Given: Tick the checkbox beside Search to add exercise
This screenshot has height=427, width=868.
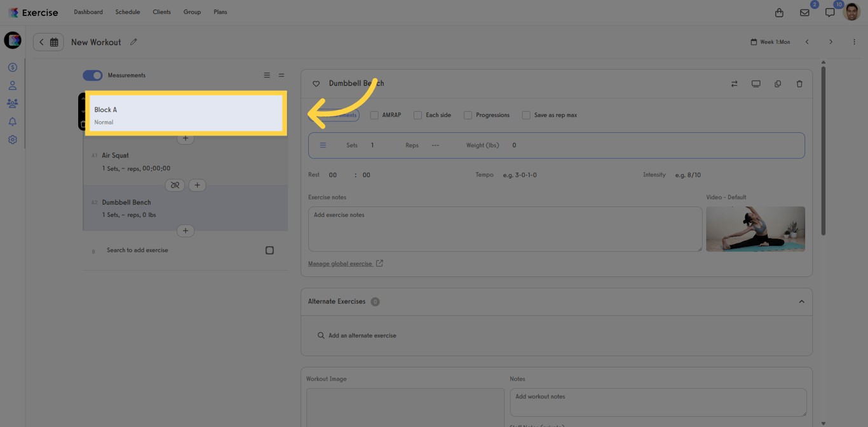Looking at the screenshot, I should [x=269, y=250].
